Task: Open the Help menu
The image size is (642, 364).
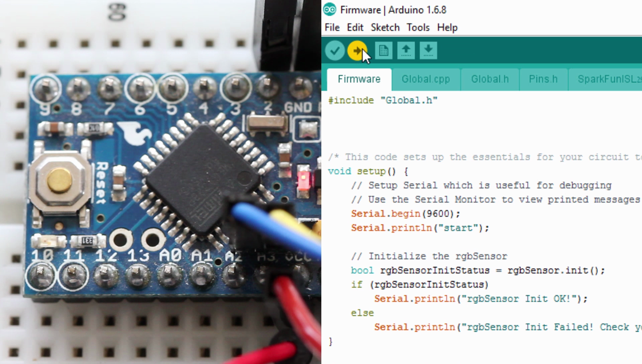Action: pos(447,27)
